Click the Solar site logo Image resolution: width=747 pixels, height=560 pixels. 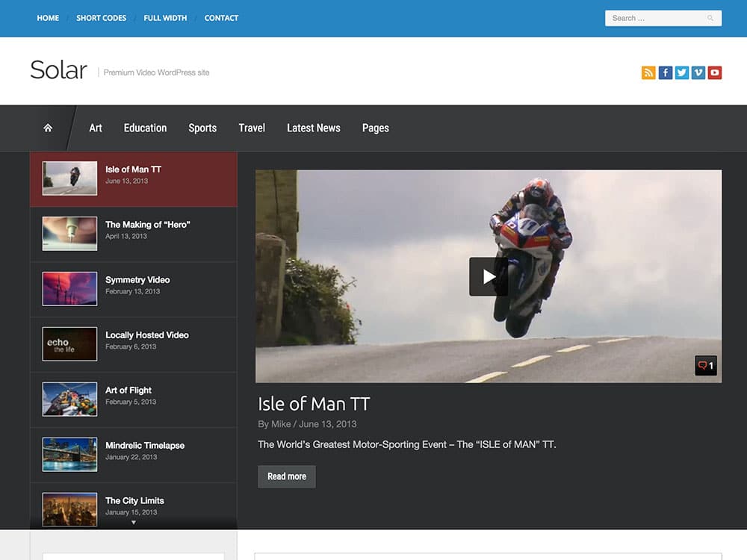[58, 70]
